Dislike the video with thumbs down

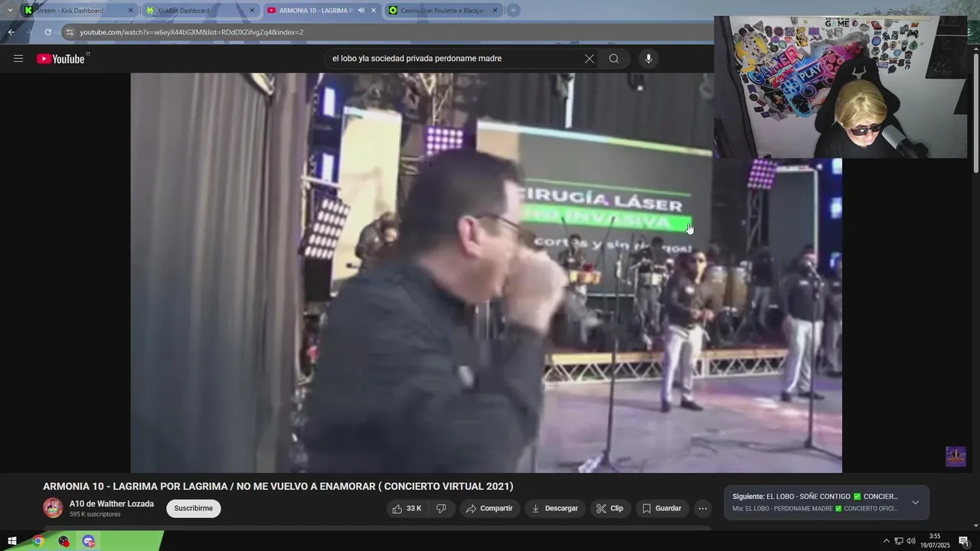pyautogui.click(x=442, y=508)
